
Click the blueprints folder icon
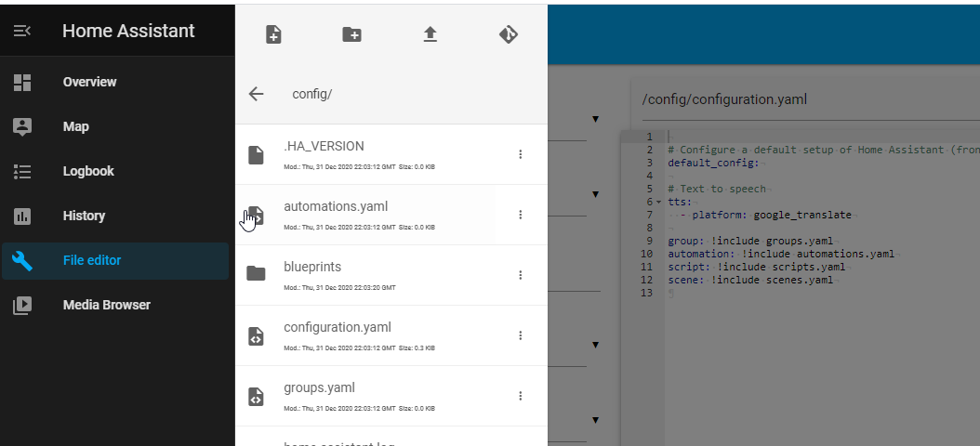(x=256, y=273)
